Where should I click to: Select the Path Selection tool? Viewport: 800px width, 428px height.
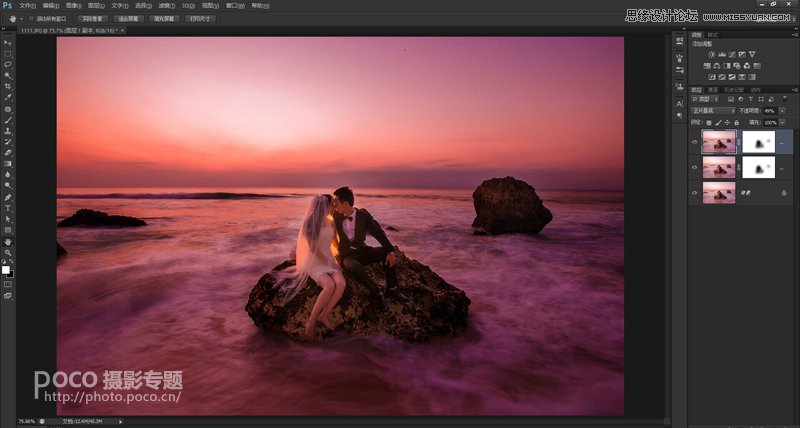click(8, 219)
